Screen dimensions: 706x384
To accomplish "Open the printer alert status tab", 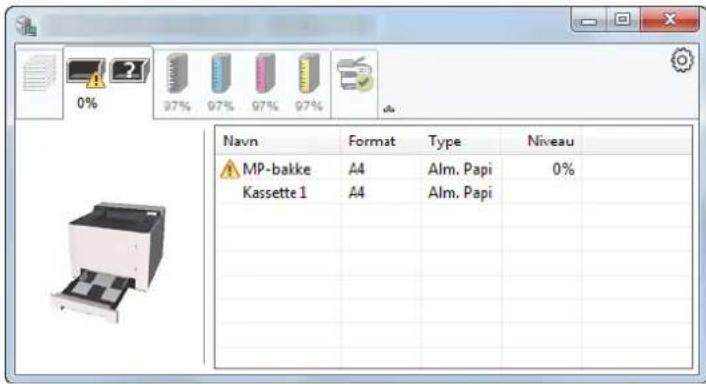I will 354,84.
